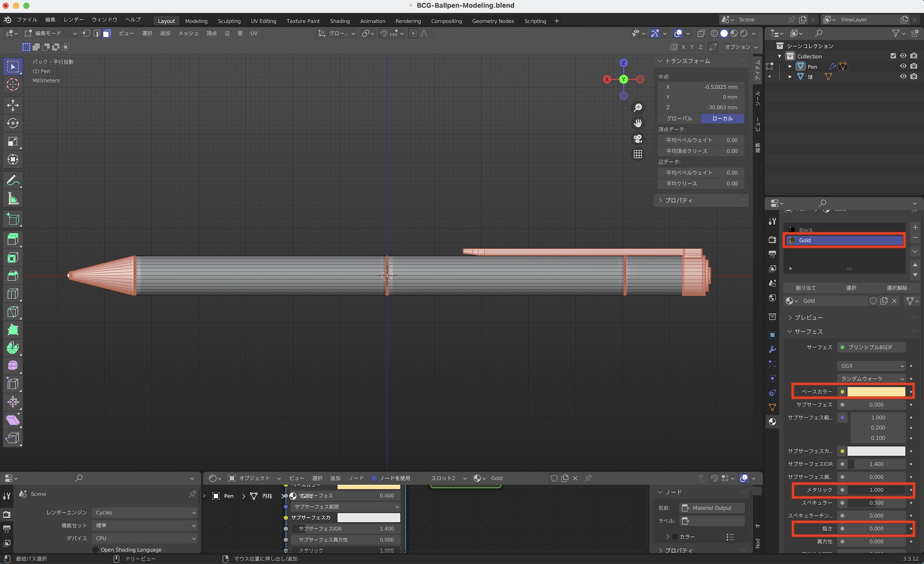The image size is (924, 564).
Task: Open the ファイル menu
Action: [27, 19]
